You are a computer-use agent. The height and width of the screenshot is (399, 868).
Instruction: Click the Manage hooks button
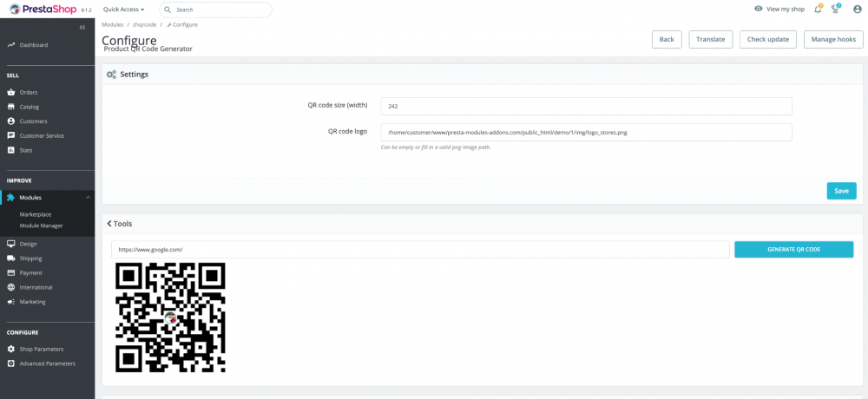point(833,39)
